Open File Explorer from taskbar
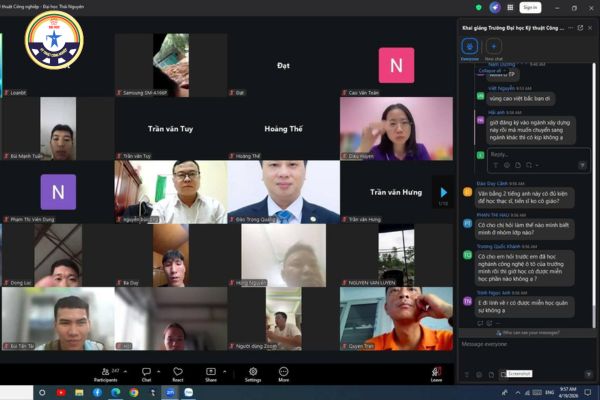The image size is (600, 400). (x=79, y=392)
